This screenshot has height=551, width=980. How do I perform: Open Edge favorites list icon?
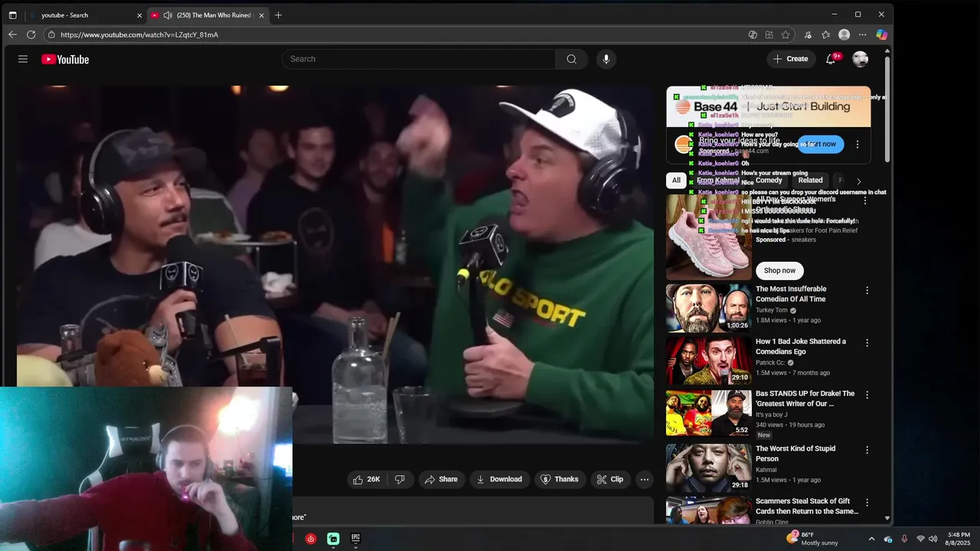pyautogui.click(x=825, y=34)
